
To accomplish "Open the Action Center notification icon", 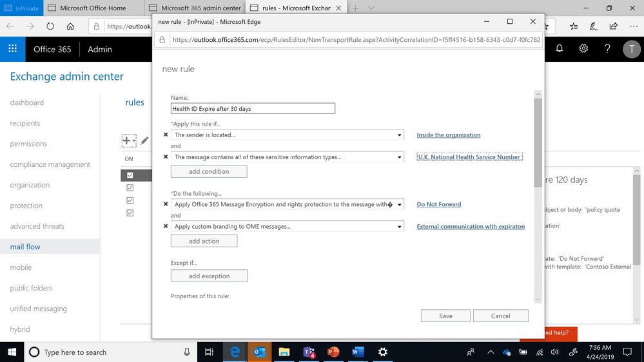I will coord(627,352).
